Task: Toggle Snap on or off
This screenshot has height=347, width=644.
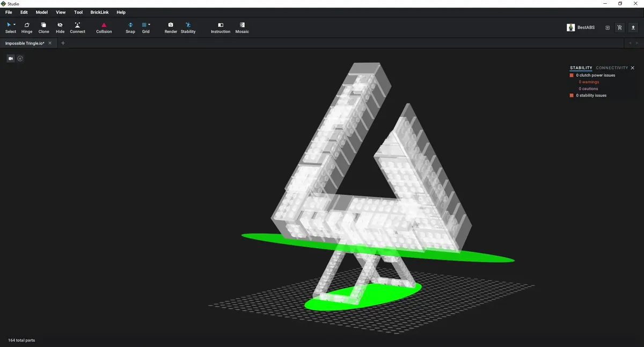Action: click(130, 27)
